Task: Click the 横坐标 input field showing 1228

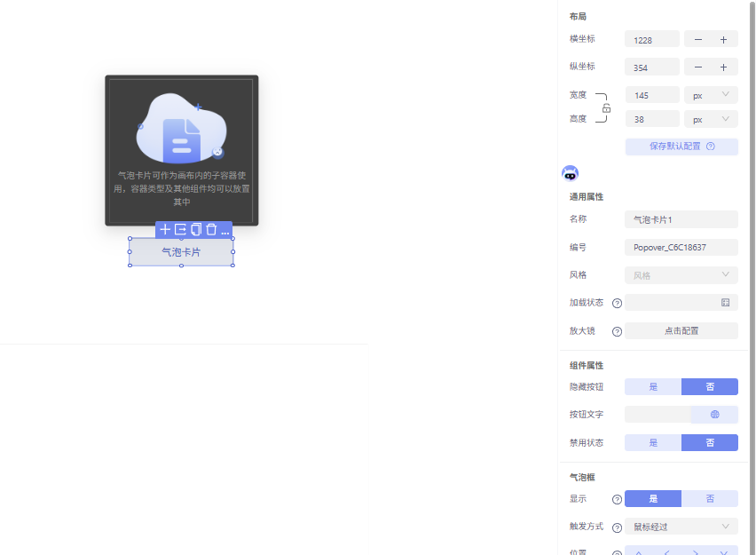Action: coord(652,40)
